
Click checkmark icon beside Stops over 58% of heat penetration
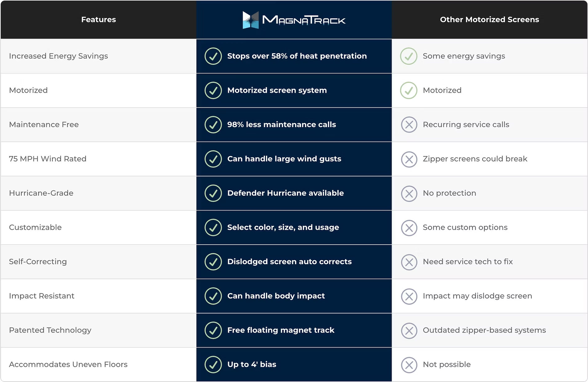click(213, 56)
